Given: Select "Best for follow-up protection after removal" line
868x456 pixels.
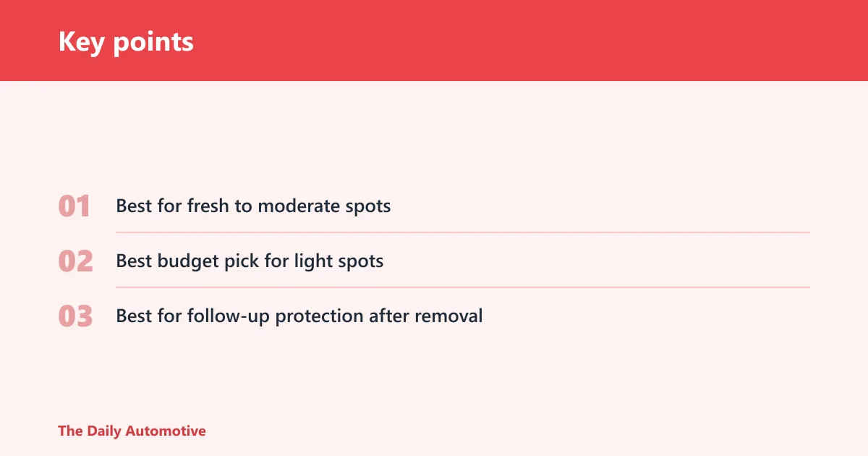Looking at the screenshot, I should 299,316.
